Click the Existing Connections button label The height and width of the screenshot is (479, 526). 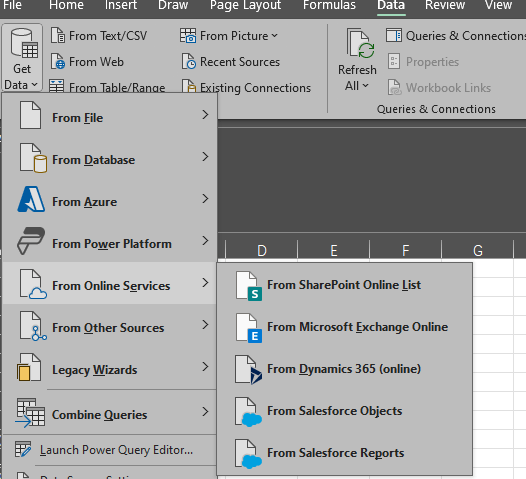pos(256,88)
